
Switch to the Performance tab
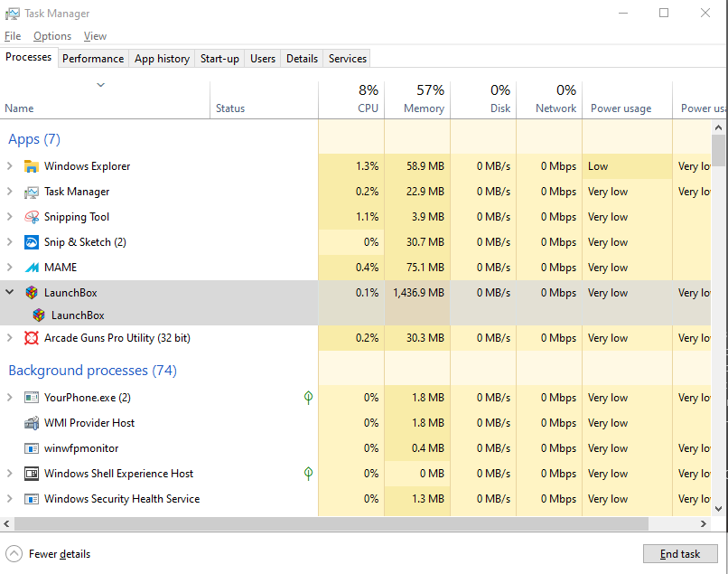(93, 59)
